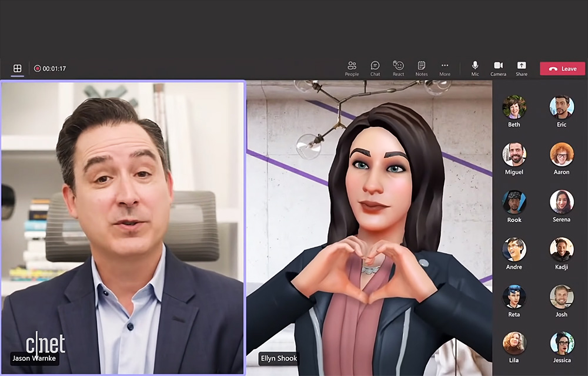
Task: Select Reta's participant avatar
Action: pyautogui.click(x=514, y=297)
